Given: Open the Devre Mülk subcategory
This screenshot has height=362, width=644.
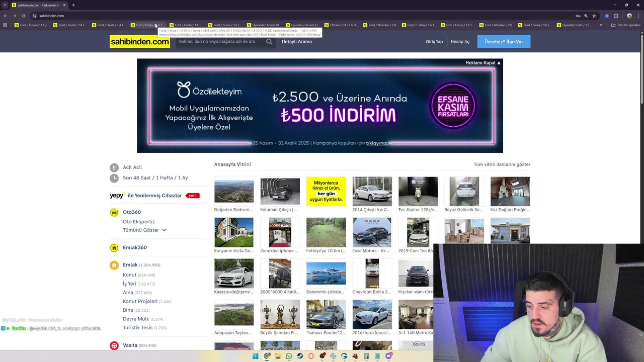Looking at the screenshot, I should (136, 319).
